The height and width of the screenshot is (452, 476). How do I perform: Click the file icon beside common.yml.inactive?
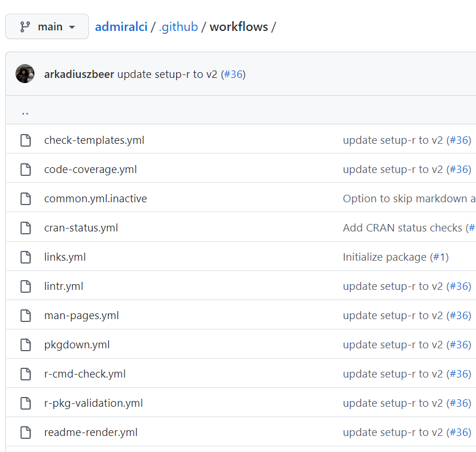(x=26, y=199)
